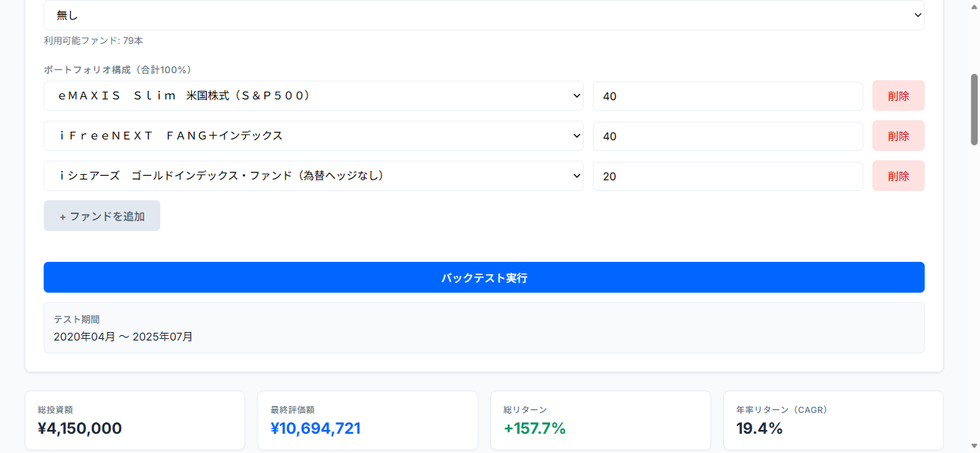The height and width of the screenshot is (453, 980).
Task: Delete the eMAXIS Slim fund row
Action: (x=898, y=96)
